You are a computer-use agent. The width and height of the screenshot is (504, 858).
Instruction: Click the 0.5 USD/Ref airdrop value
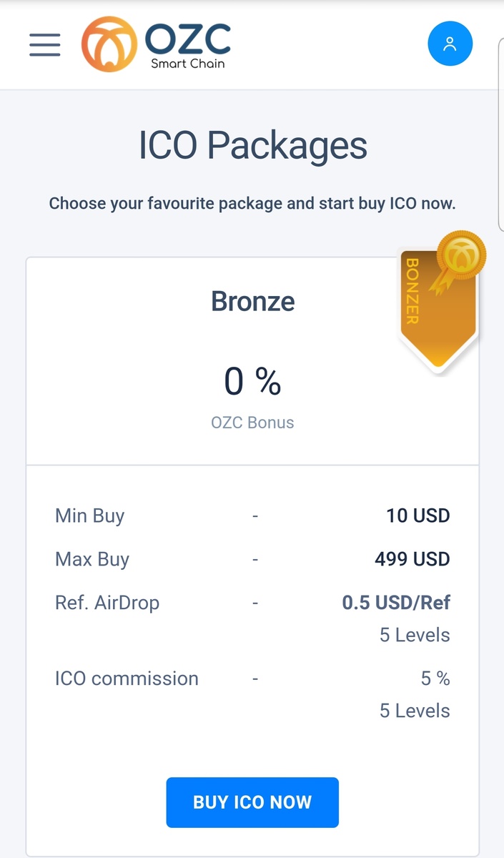pyautogui.click(x=396, y=603)
